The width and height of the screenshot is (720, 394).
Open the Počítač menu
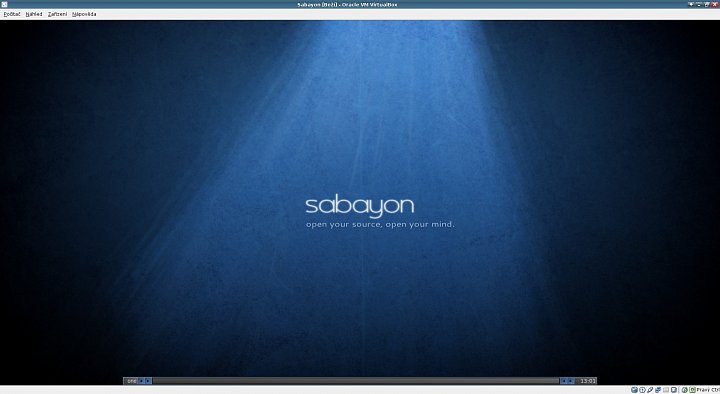12,14
